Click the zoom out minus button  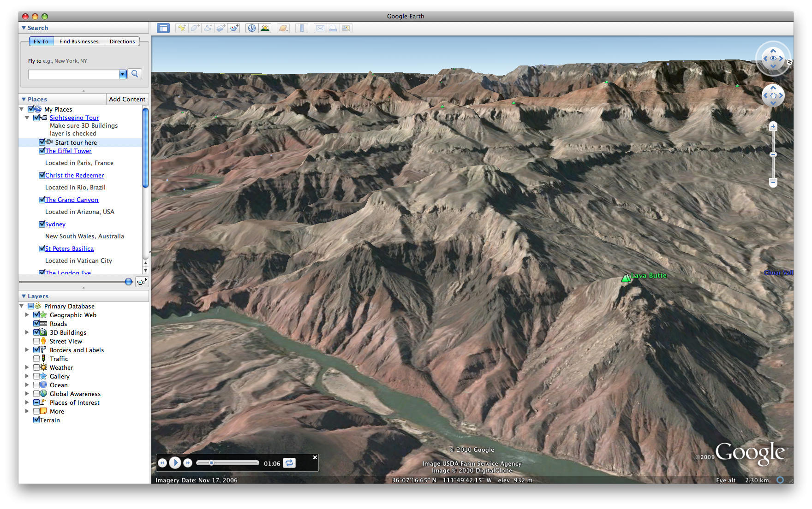[x=773, y=183]
